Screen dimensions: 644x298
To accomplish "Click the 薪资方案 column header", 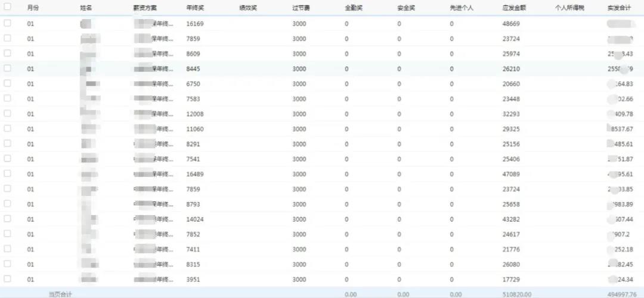I will click(145, 8).
